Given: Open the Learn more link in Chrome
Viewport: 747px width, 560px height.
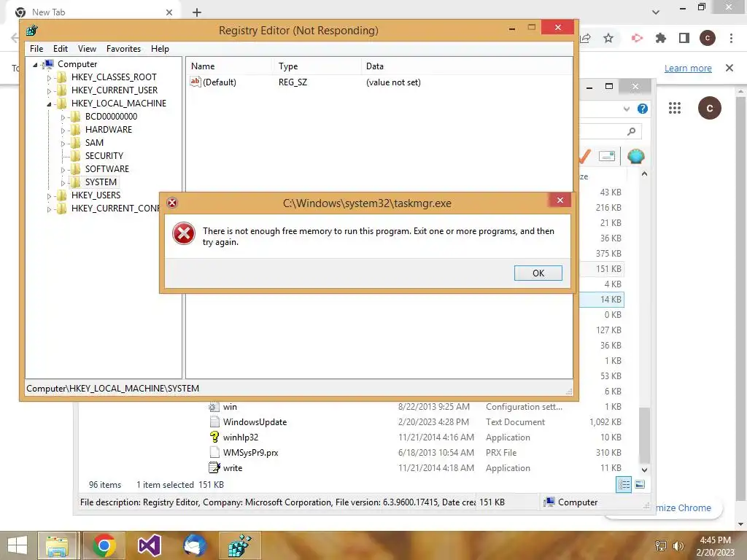Looking at the screenshot, I should pos(688,68).
